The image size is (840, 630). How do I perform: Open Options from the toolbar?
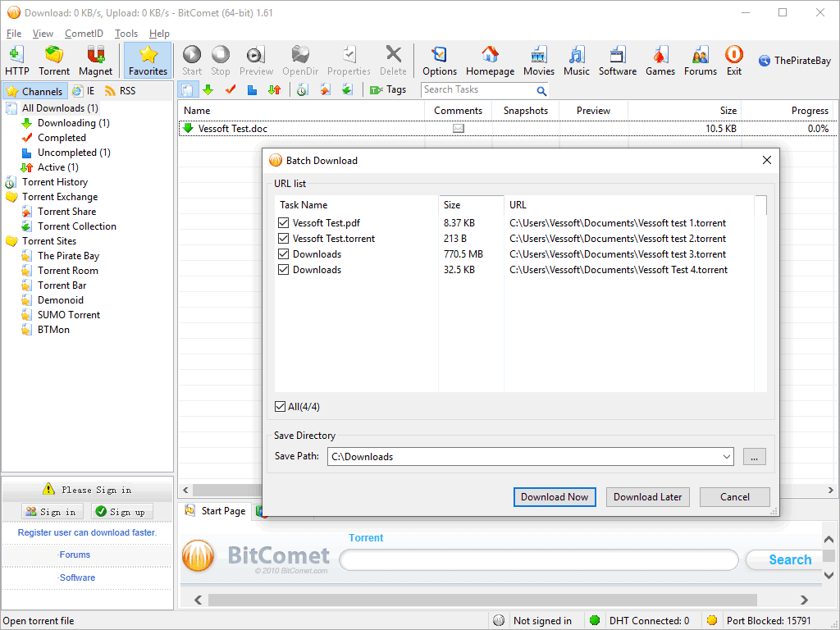(x=440, y=61)
